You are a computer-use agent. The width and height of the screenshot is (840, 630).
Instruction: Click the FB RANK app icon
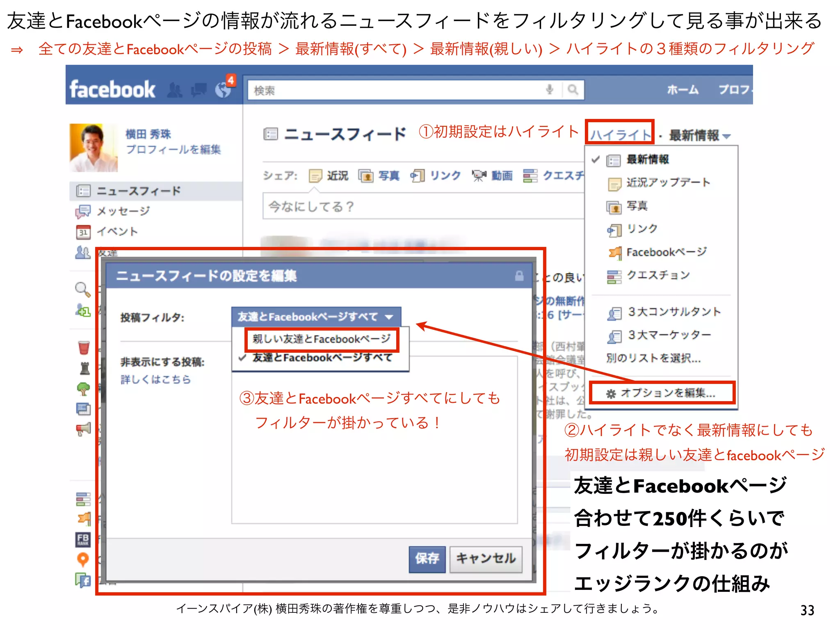83,539
